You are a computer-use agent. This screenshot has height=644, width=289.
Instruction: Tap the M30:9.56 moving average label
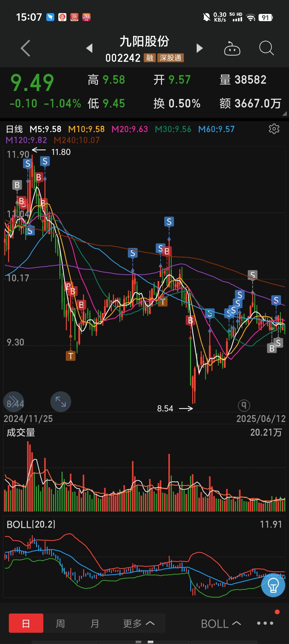tap(173, 129)
